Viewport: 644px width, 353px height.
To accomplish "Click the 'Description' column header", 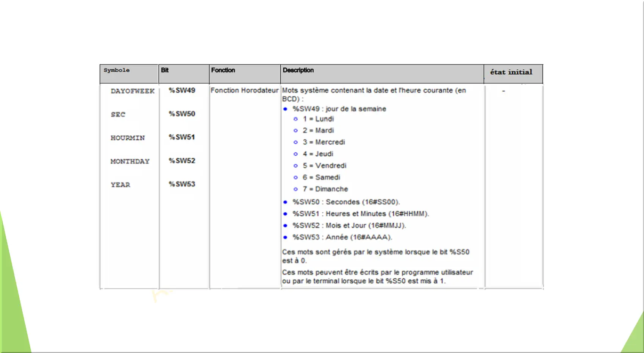I will (x=382, y=74).
